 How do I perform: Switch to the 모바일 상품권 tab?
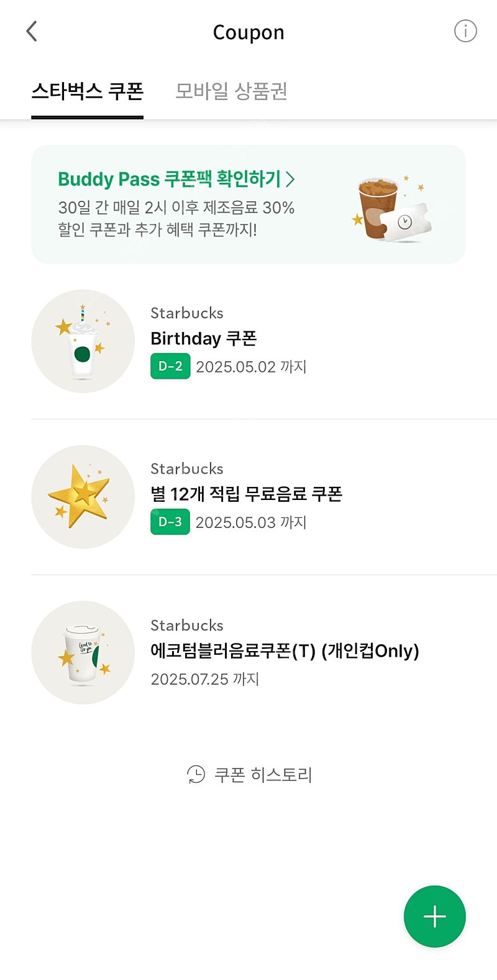[231, 91]
